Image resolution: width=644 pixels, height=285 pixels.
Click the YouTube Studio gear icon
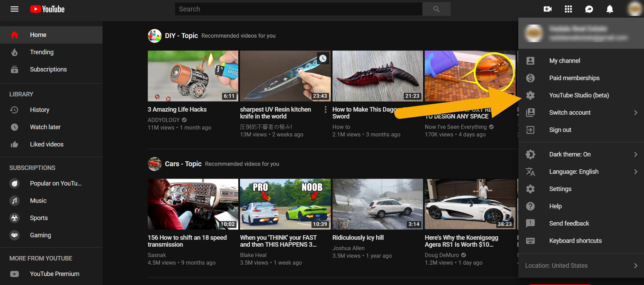click(530, 95)
